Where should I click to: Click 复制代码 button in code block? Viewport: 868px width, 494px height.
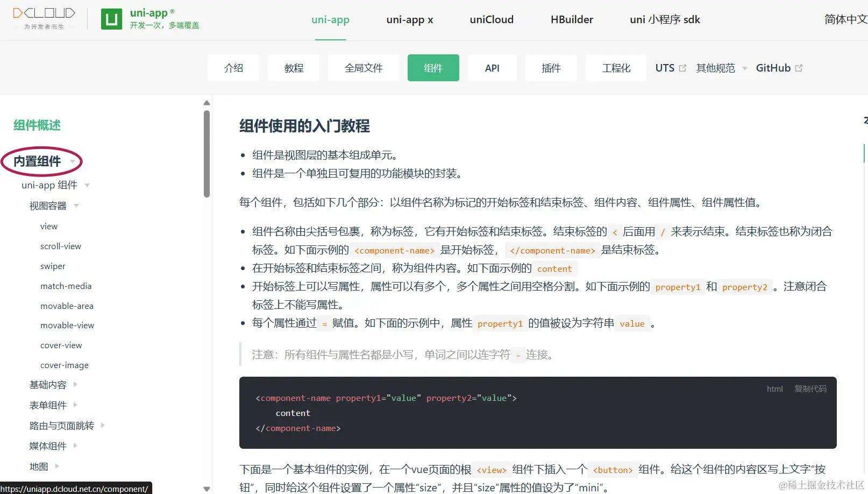[x=810, y=389]
